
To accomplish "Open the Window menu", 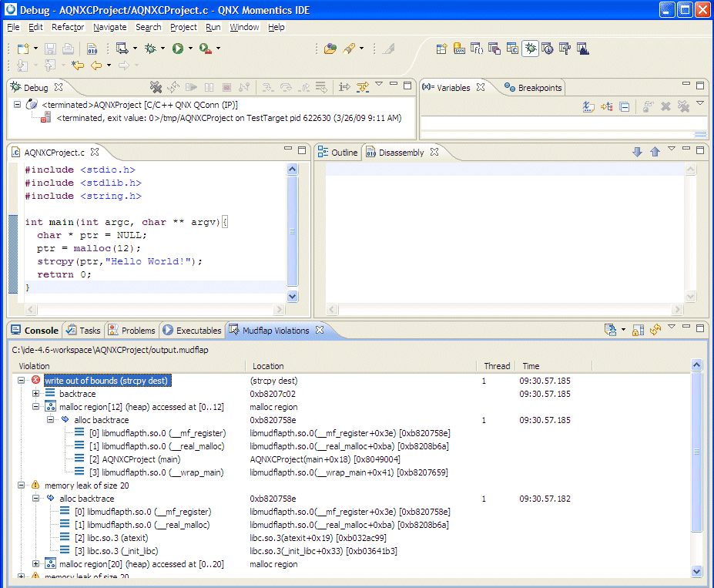I will 244,27.
